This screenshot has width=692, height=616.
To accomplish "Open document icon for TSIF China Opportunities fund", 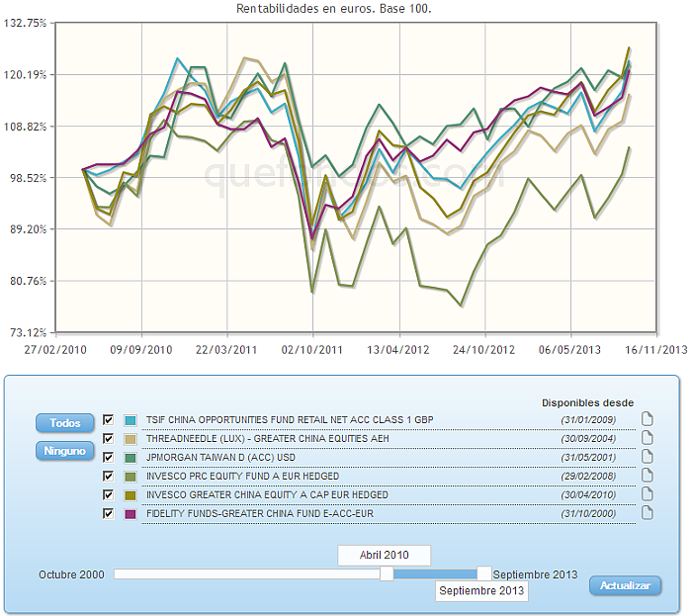I will click(647, 419).
